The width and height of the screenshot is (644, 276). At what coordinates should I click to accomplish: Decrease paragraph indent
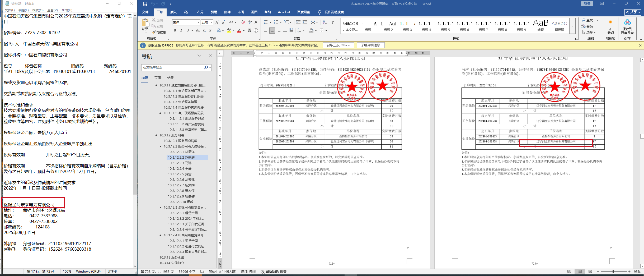coord(298,22)
